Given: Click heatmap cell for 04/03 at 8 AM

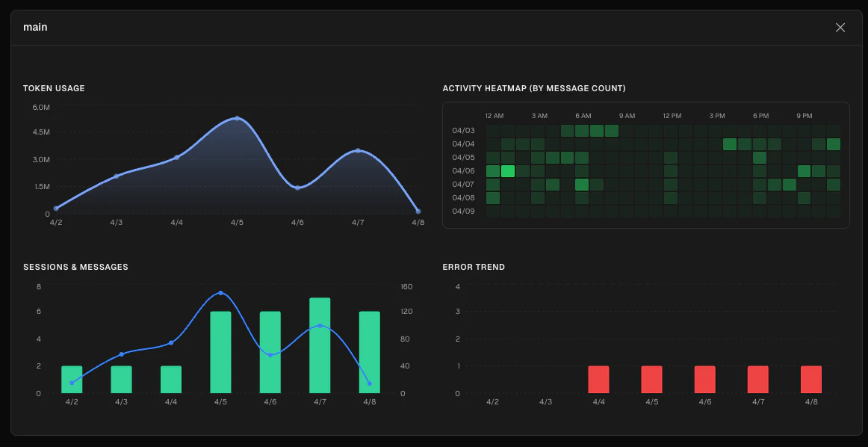Looking at the screenshot, I should pyautogui.click(x=611, y=131).
